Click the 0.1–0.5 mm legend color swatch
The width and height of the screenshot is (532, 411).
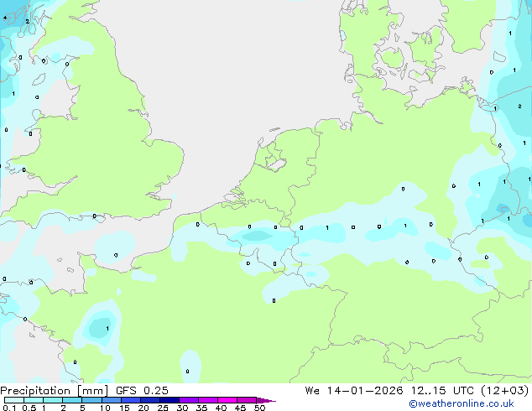coord(14,400)
